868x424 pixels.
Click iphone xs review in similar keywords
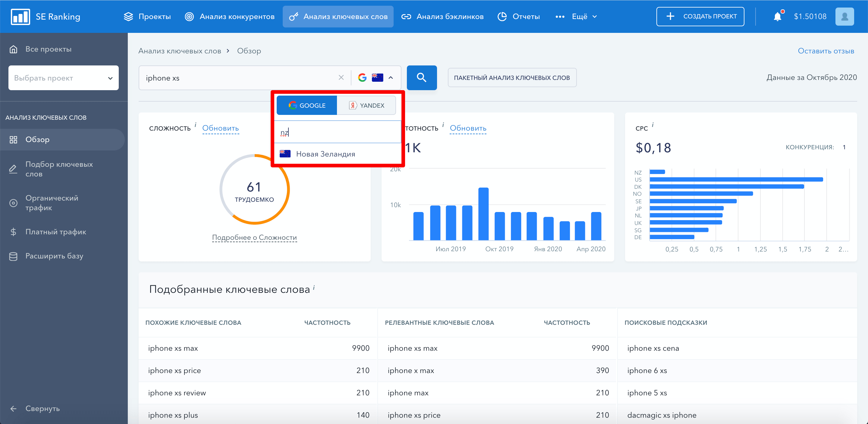pyautogui.click(x=177, y=393)
